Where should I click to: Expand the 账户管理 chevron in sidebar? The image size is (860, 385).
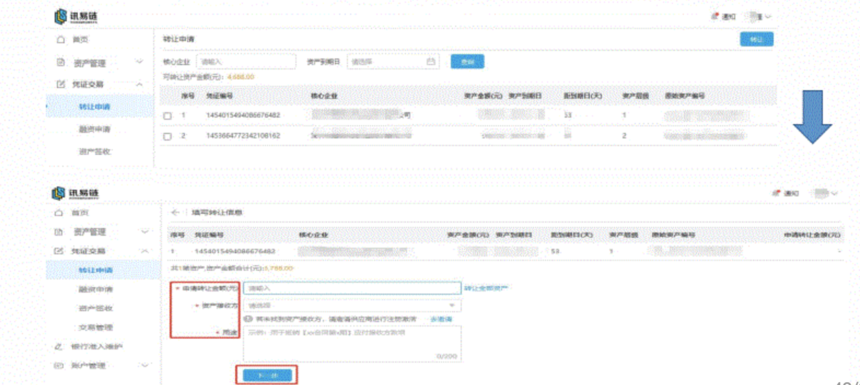point(144,365)
